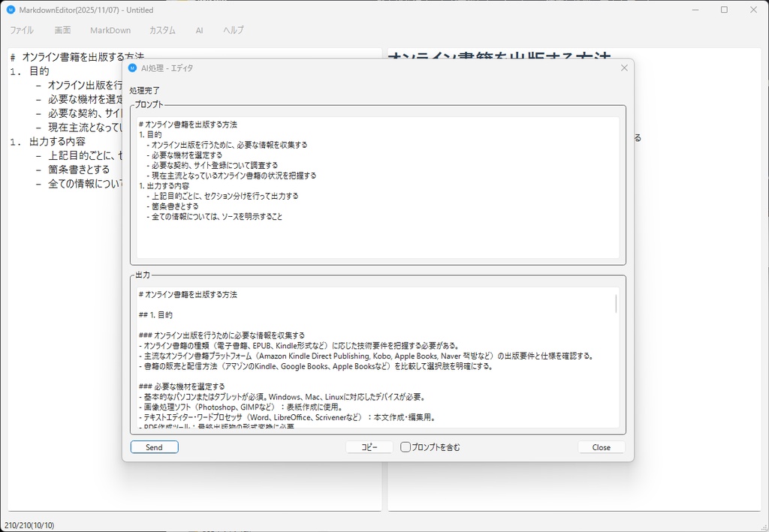769x532 pixels.
Task: Open the ヘルプ menu
Action: (233, 30)
